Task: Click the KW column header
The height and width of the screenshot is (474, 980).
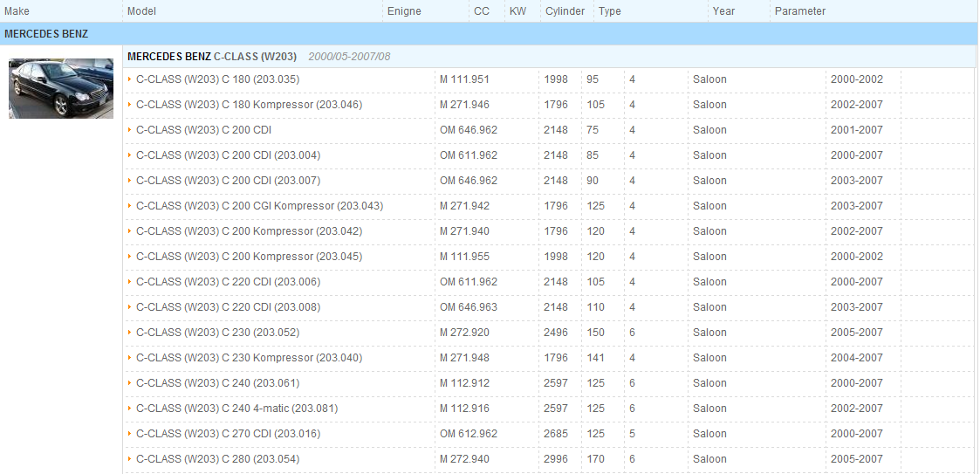Action: (517, 11)
